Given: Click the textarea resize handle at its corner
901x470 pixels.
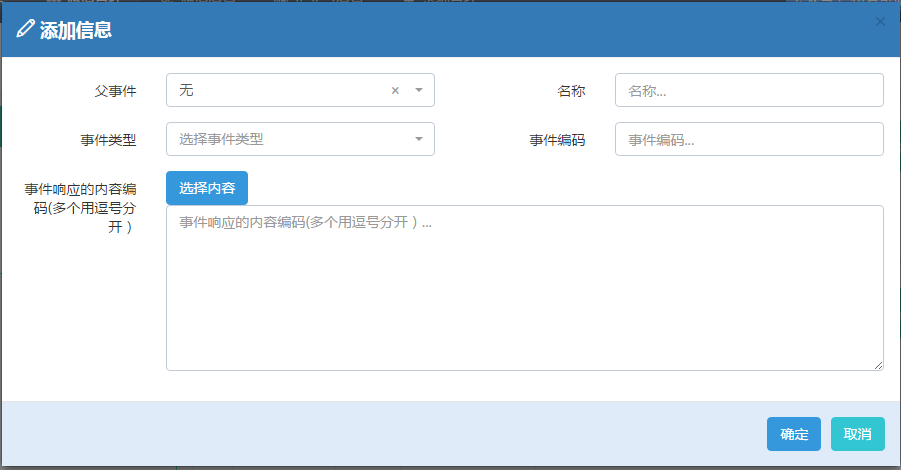Looking at the screenshot, I should 879,366.
